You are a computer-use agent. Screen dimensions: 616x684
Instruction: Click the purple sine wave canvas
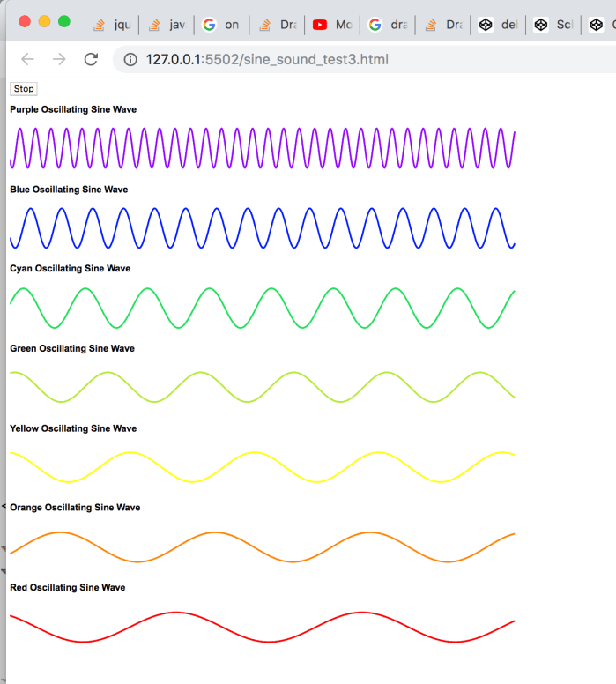[262, 147]
